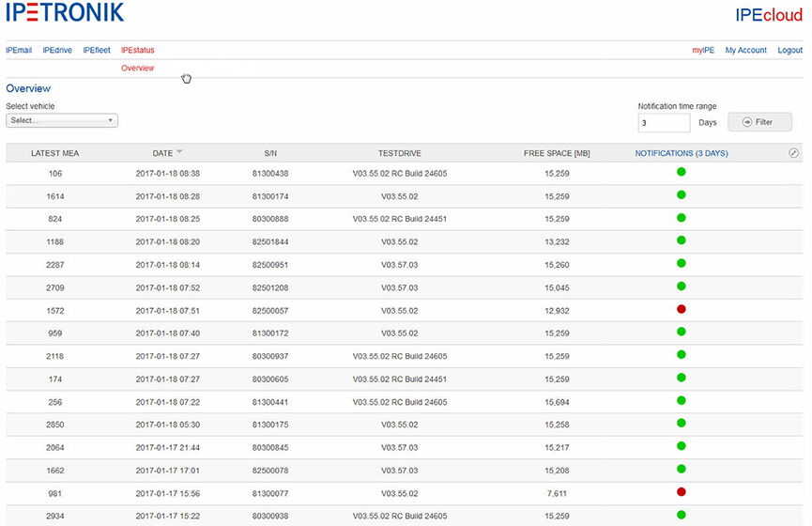The width and height of the screenshot is (812, 526).
Task: Focus the Notification time range days field
Action: coord(664,123)
